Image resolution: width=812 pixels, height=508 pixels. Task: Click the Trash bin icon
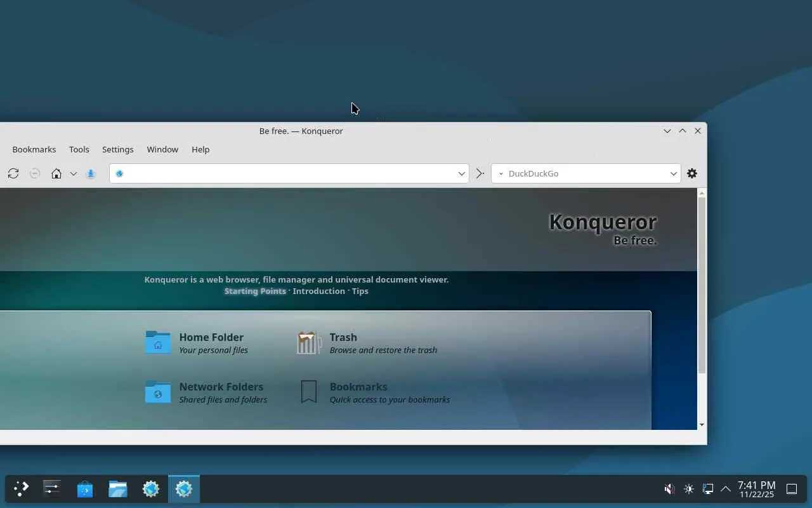tap(309, 343)
